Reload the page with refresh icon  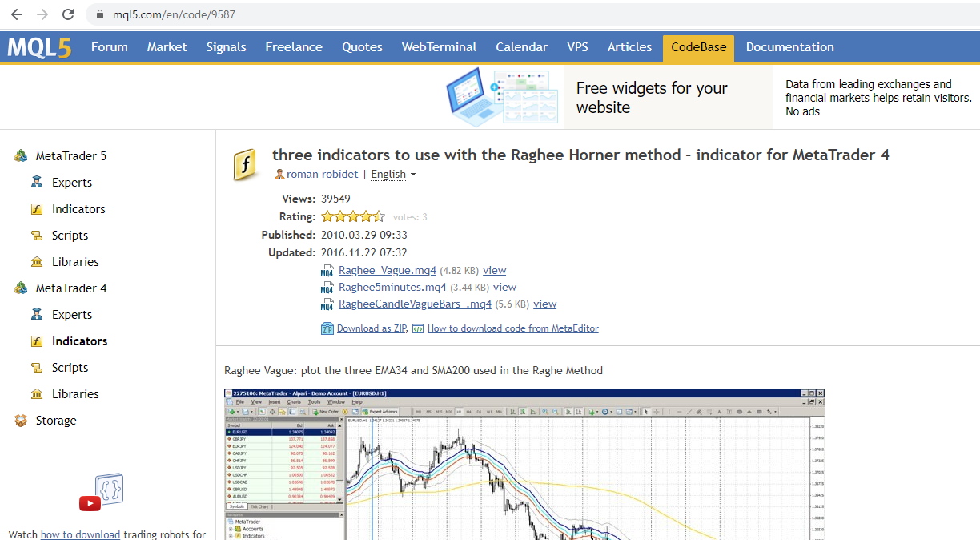point(68,14)
